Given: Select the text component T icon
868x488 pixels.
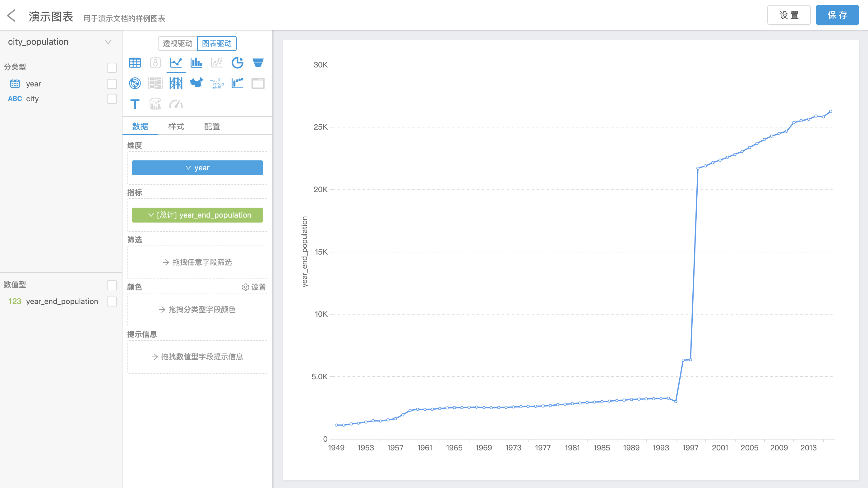Looking at the screenshot, I should [x=135, y=104].
